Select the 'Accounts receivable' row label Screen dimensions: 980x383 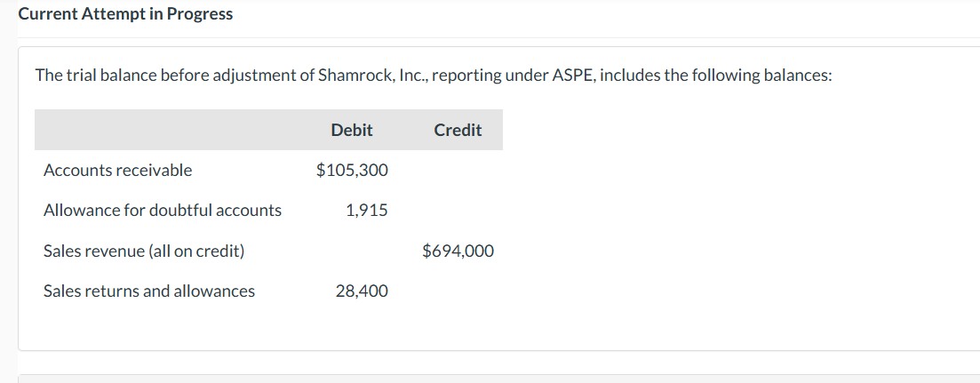pyautogui.click(x=117, y=170)
